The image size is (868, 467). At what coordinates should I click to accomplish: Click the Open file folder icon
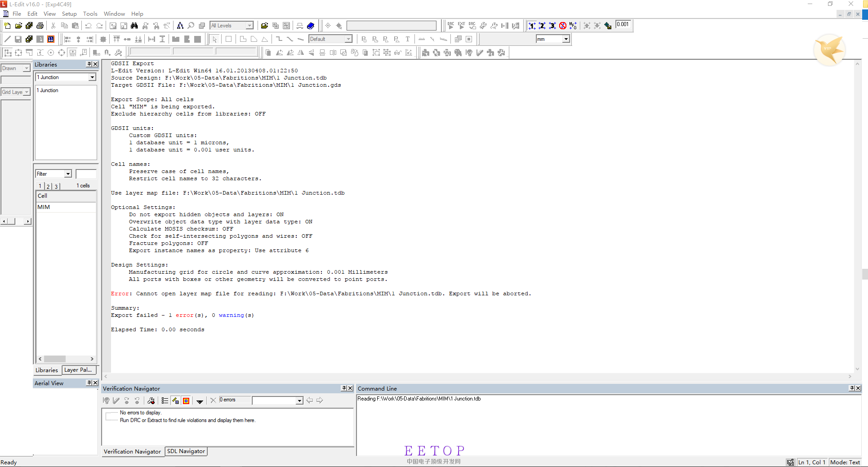(x=18, y=26)
